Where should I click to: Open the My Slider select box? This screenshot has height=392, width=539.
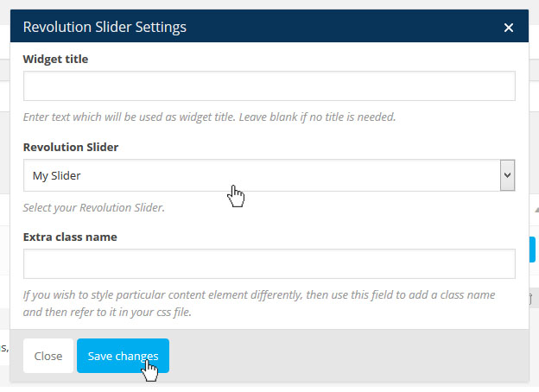(x=259, y=175)
